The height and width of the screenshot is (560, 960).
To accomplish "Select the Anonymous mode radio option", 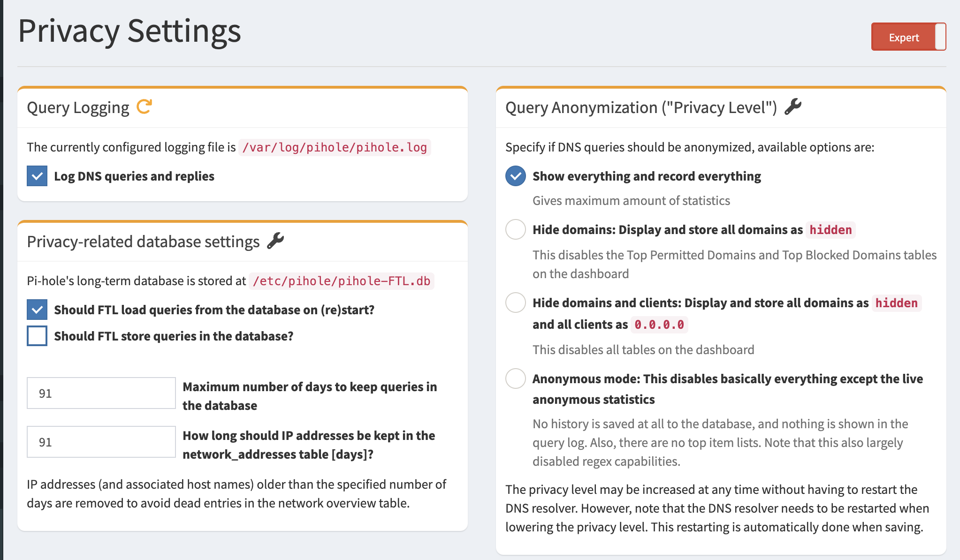I will (515, 378).
